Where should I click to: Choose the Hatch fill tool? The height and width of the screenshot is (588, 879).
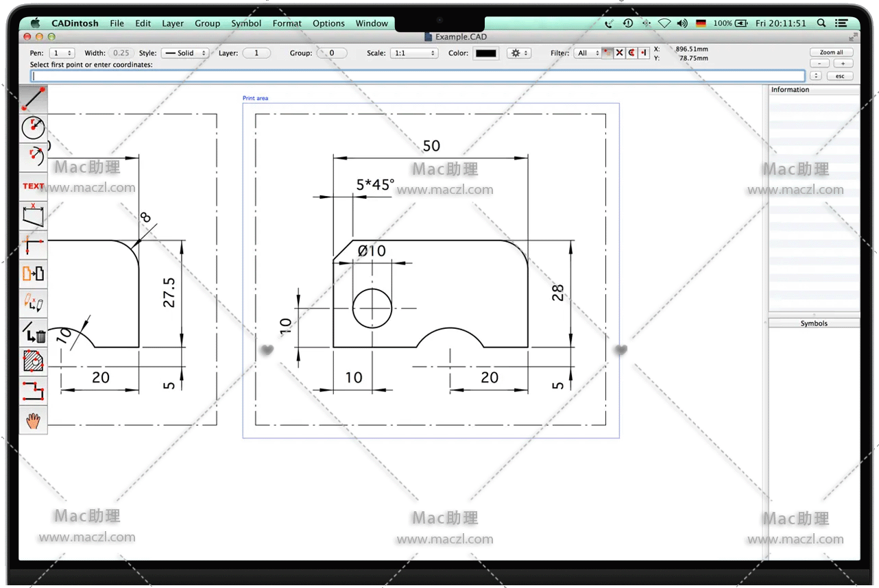[x=33, y=360]
